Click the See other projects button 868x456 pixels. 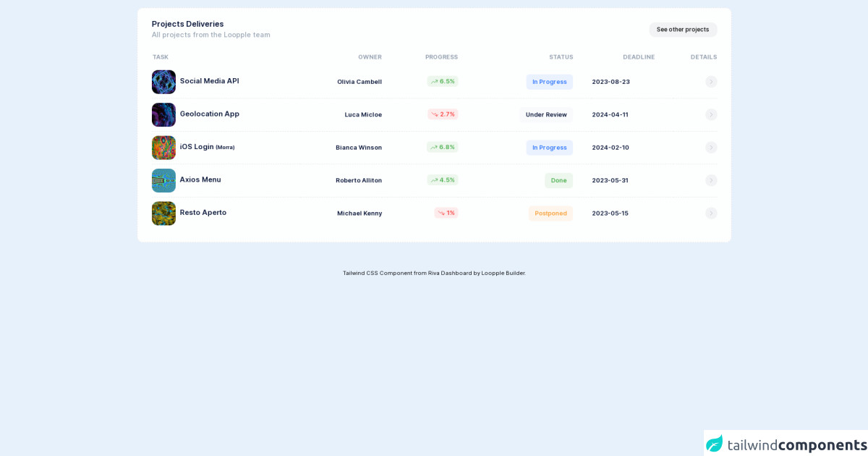pos(682,30)
